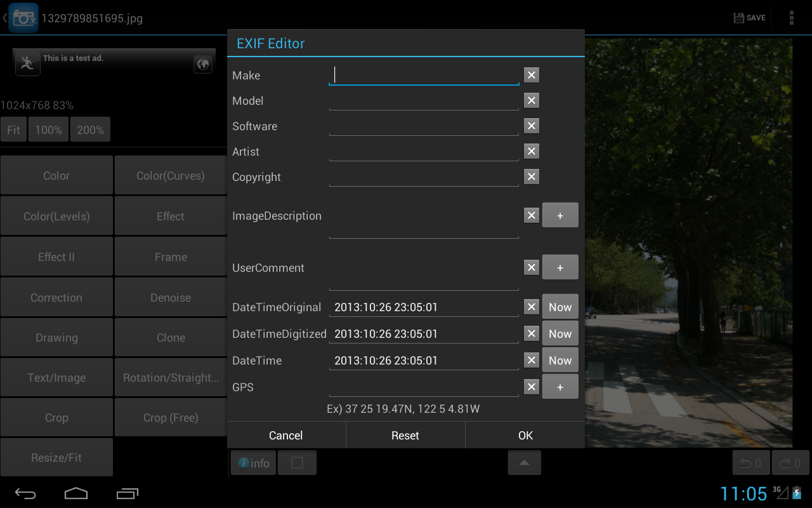Clear the Copyright field with its X icon

pyautogui.click(x=532, y=177)
